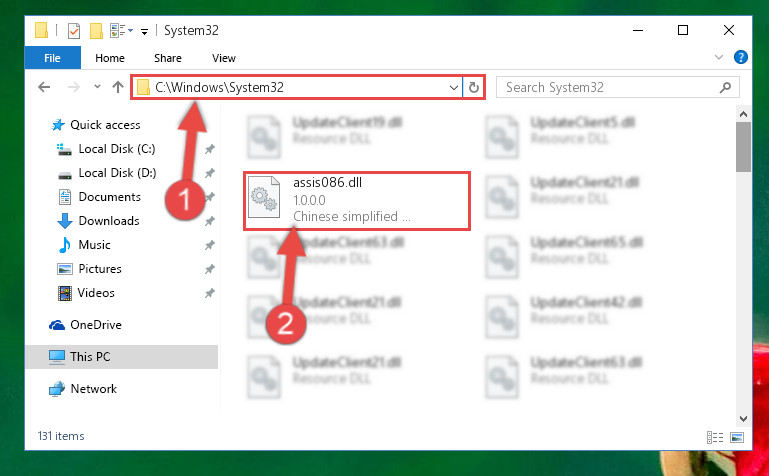
Task: Switch to details view in status bar
Action: pos(715,437)
